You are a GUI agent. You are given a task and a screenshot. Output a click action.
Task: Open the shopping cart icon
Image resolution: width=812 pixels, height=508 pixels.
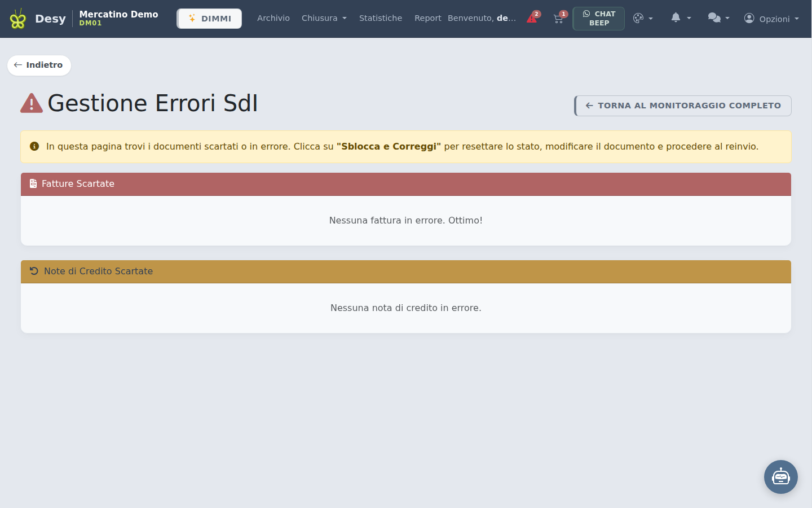coord(559,17)
